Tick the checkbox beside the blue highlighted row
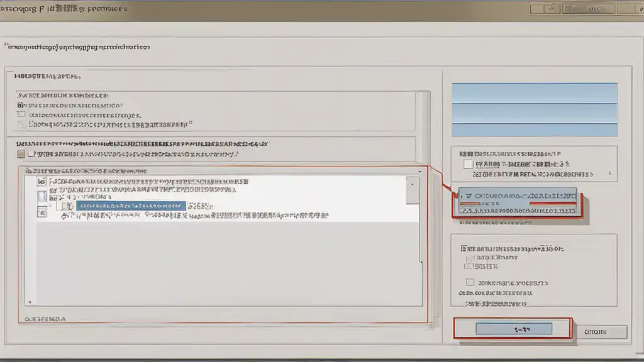 [x=65, y=206]
